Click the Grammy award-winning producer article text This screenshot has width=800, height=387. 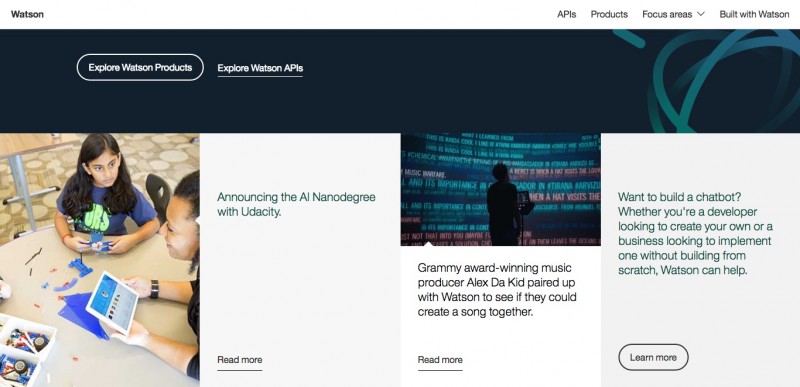(x=497, y=290)
